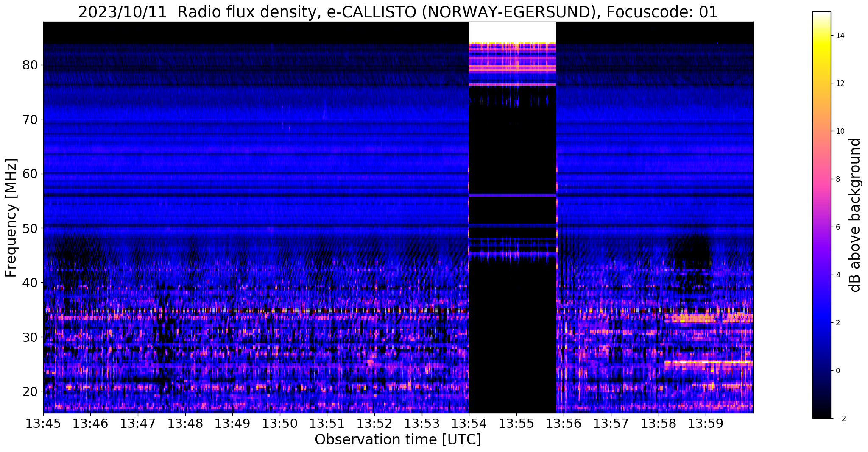Click the colorbar tick value 6
The height and width of the screenshot is (452, 868).
(x=838, y=227)
